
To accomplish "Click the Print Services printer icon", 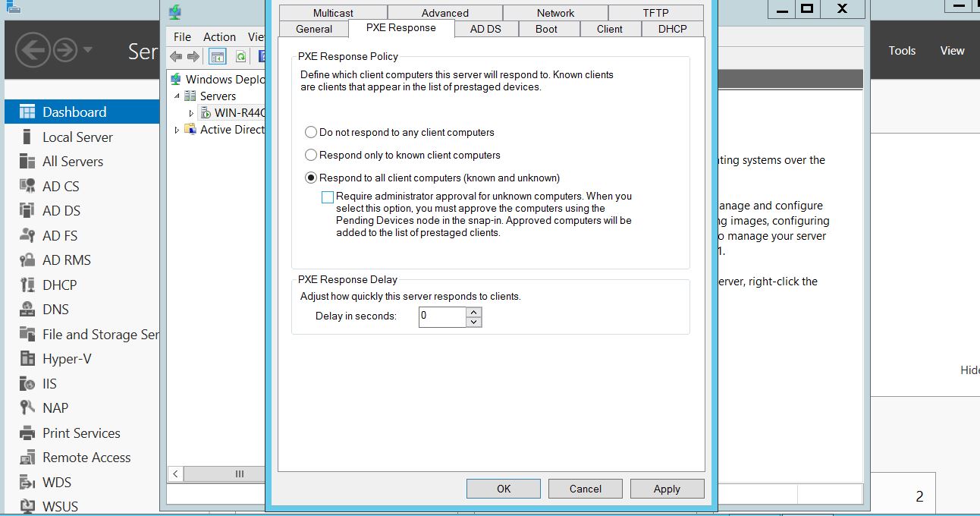I will pyautogui.click(x=27, y=433).
